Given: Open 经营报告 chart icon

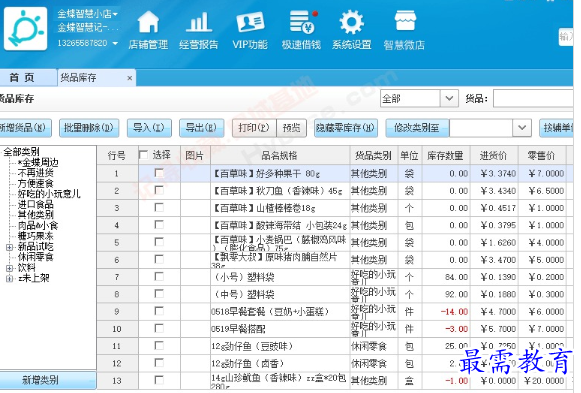Looking at the screenshot, I should 199,22.
